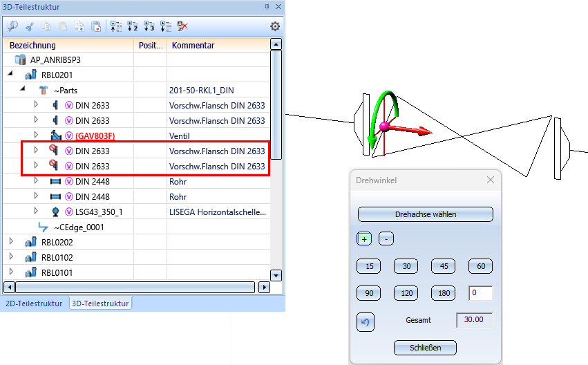Click the Gesamt total field showing 30.00
The width and height of the screenshot is (588, 365).
coord(475,320)
